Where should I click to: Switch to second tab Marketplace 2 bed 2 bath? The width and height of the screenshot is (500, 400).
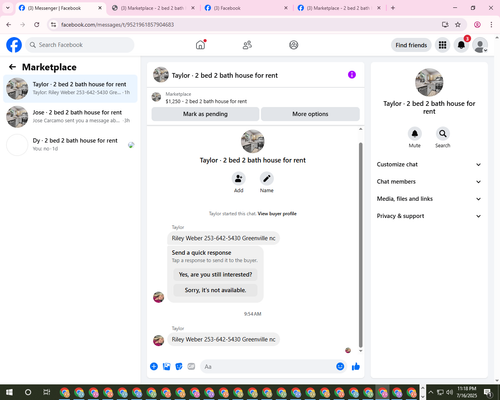tap(153, 8)
